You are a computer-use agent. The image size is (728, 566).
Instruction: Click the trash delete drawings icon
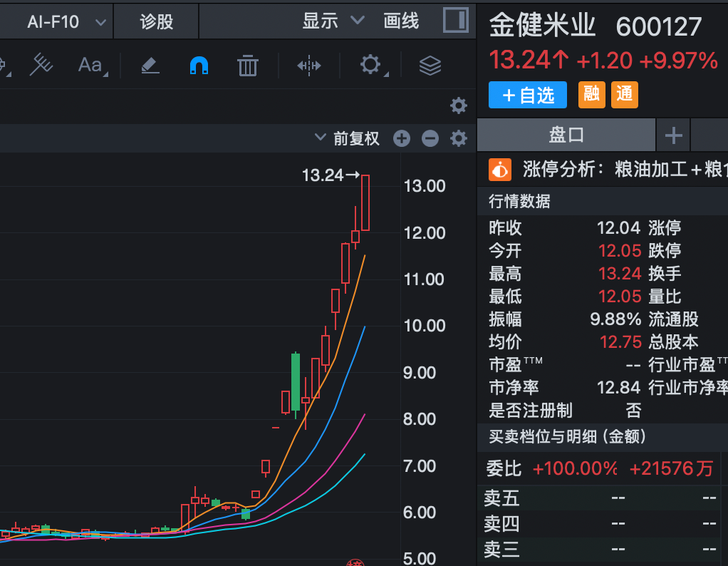(x=247, y=66)
